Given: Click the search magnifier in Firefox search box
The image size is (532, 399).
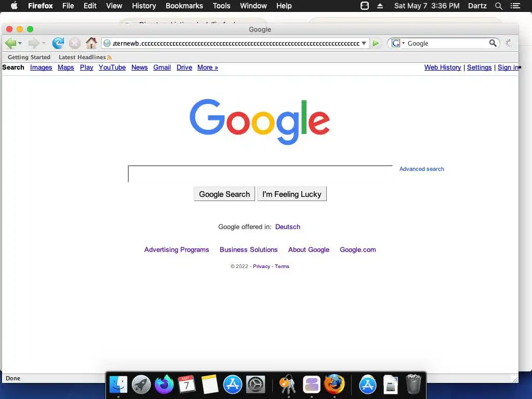Looking at the screenshot, I should point(493,43).
